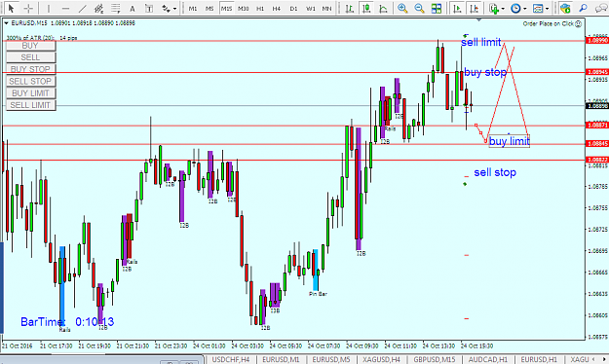Click the 1.08990 price level tag
This screenshot has width=609, height=364.
coord(597,40)
